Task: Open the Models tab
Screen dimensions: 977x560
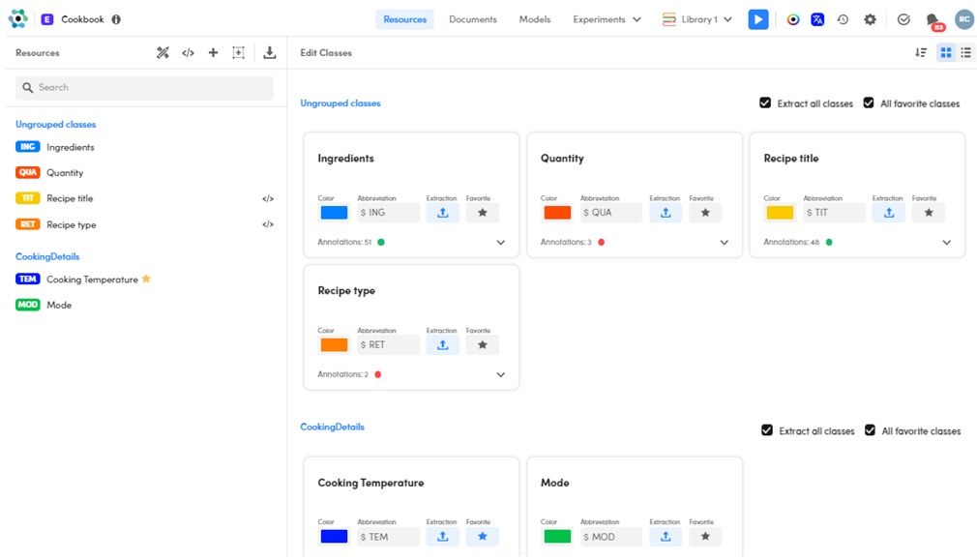Action: pos(534,19)
